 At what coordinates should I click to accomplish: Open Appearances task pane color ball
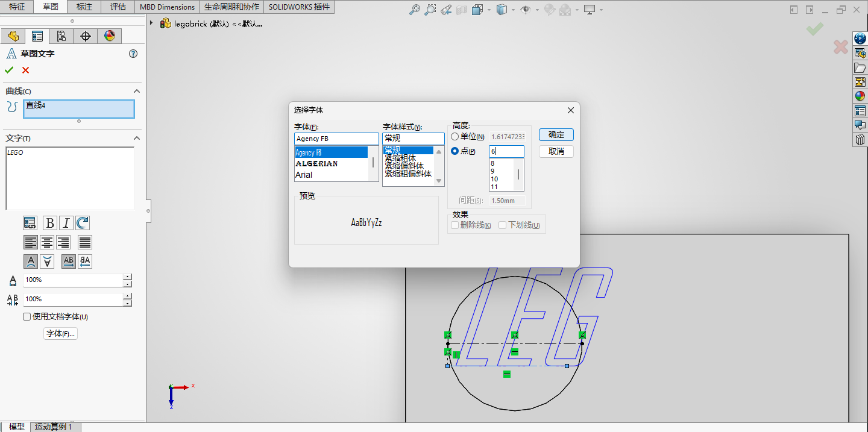tap(860, 96)
